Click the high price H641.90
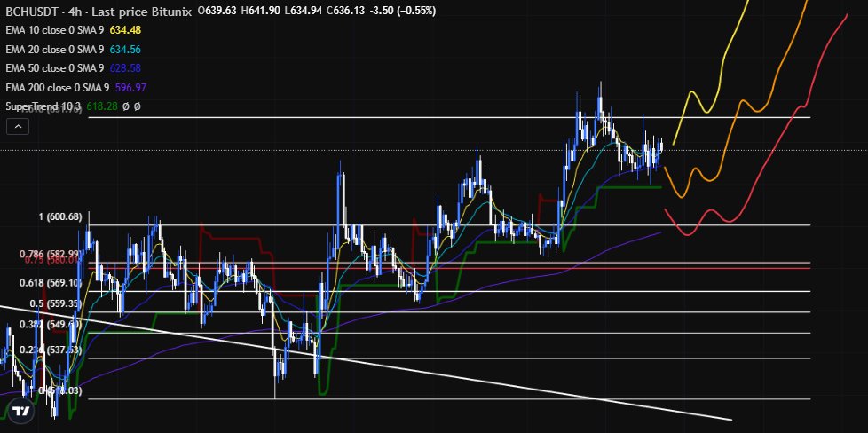The image size is (868, 433). point(260,11)
